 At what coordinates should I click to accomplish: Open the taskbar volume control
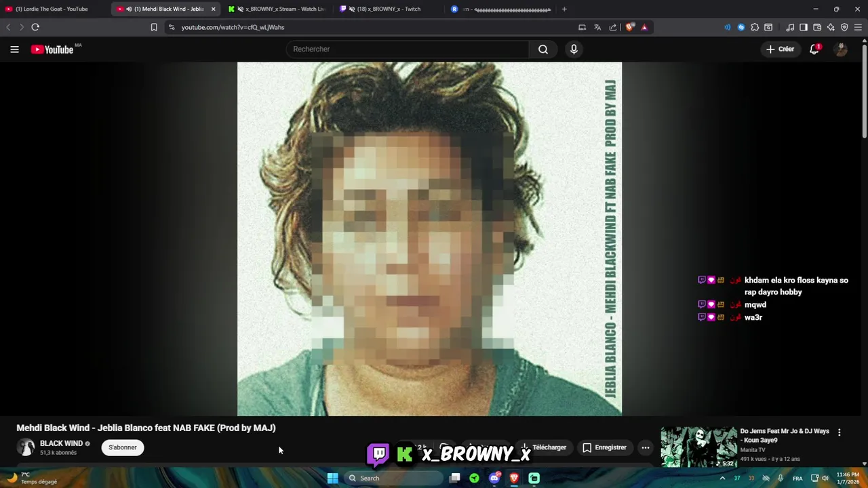coord(825,478)
